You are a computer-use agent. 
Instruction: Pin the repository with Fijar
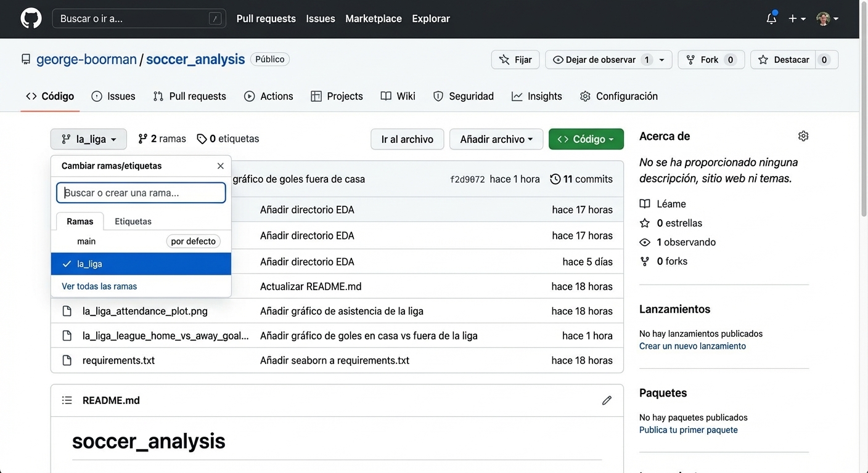tap(515, 60)
